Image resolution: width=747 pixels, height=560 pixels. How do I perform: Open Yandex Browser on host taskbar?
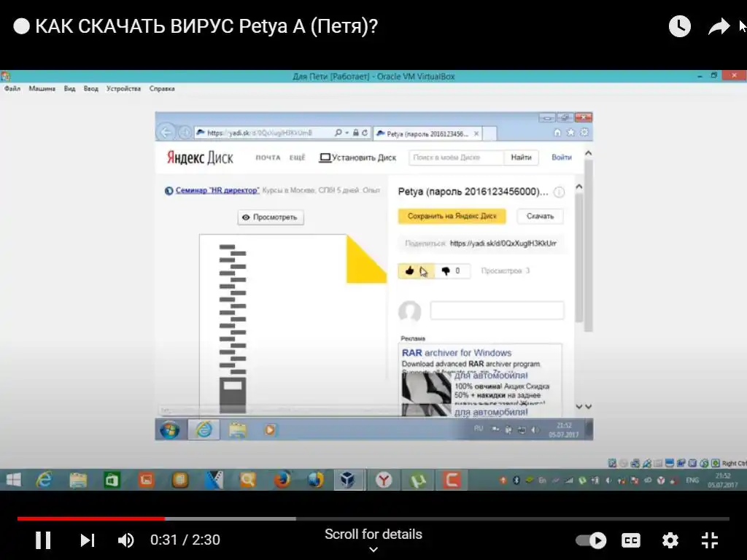coord(384,481)
